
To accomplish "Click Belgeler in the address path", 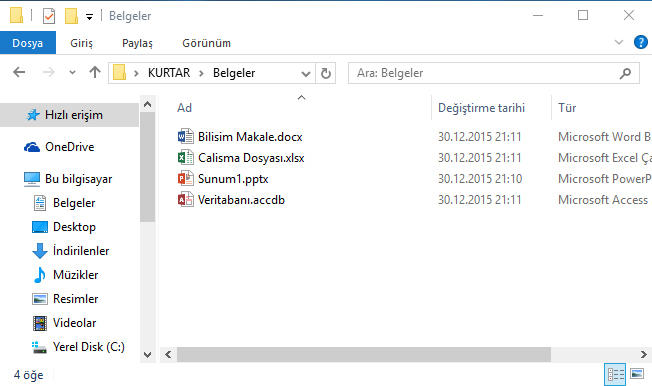I will coord(234,73).
